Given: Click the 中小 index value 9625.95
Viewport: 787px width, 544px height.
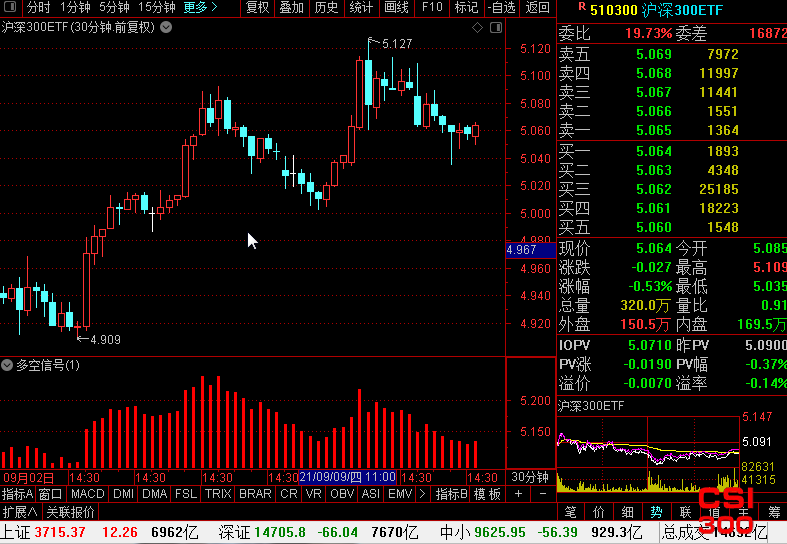Looking at the screenshot, I should [x=500, y=532].
